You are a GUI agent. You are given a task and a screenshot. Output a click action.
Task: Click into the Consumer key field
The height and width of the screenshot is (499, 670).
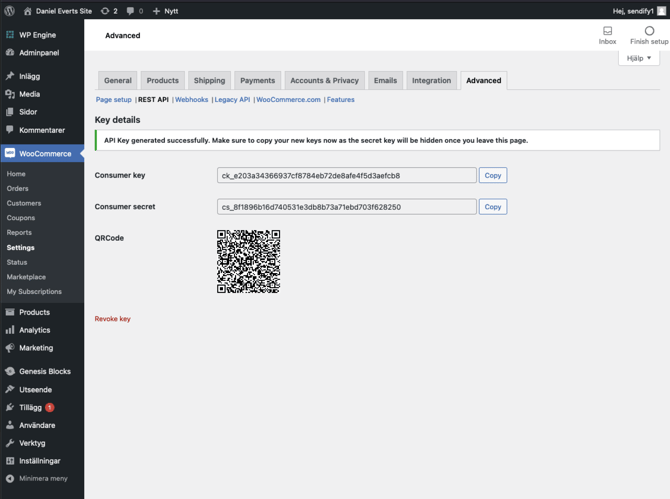346,175
